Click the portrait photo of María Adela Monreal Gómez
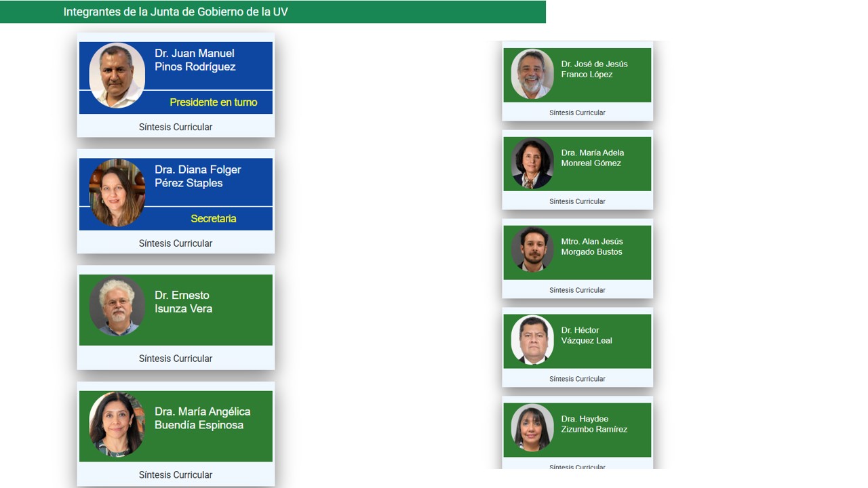868x488 pixels. tap(532, 163)
